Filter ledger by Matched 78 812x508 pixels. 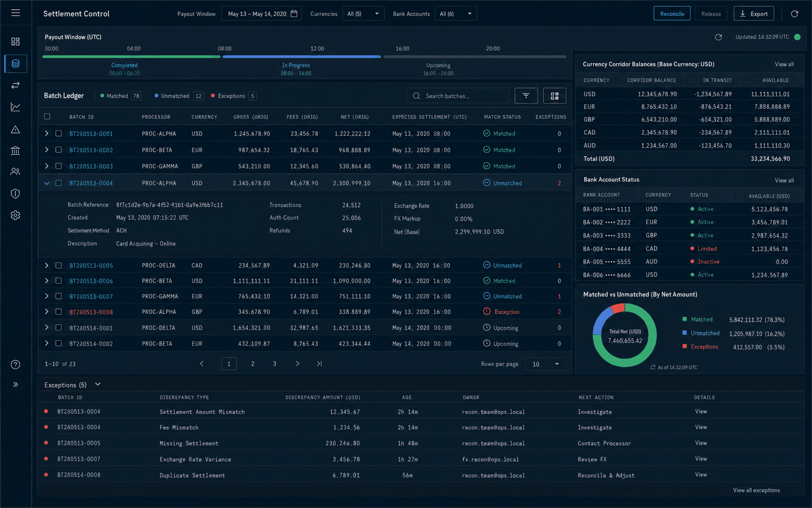point(120,96)
